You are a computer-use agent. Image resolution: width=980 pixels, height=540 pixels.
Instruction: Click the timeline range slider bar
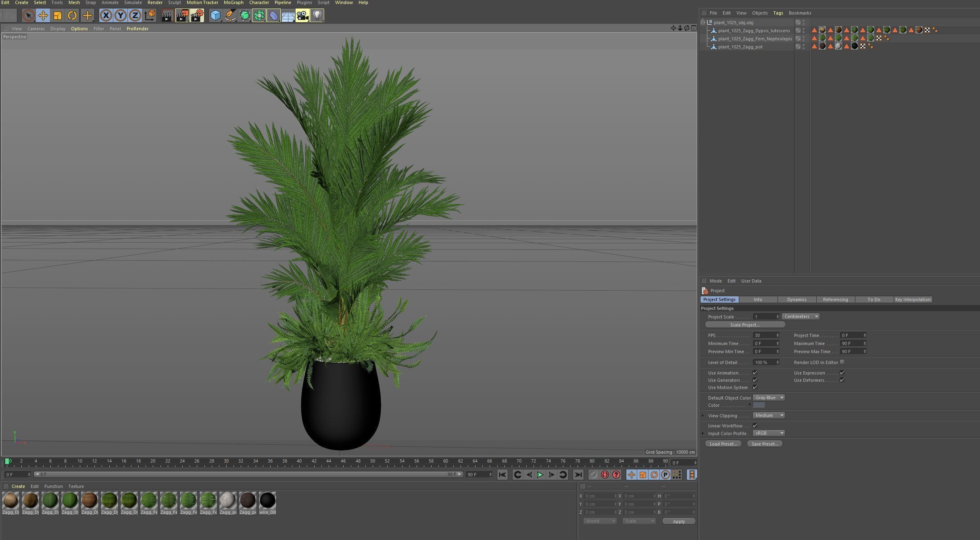(248, 475)
